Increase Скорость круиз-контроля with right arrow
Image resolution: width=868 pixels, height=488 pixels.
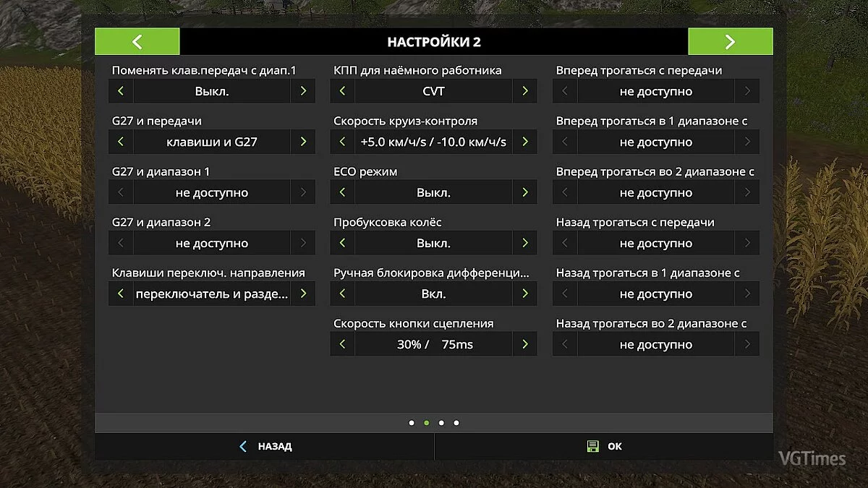[524, 142]
